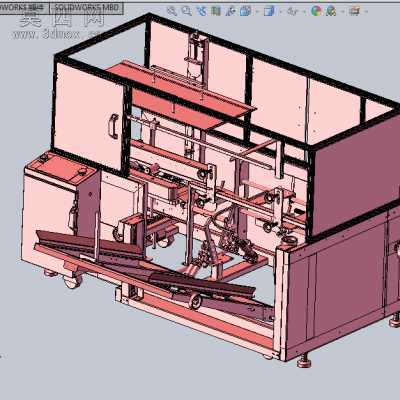Return to the Previous View
400x400 pixels.
201,11
